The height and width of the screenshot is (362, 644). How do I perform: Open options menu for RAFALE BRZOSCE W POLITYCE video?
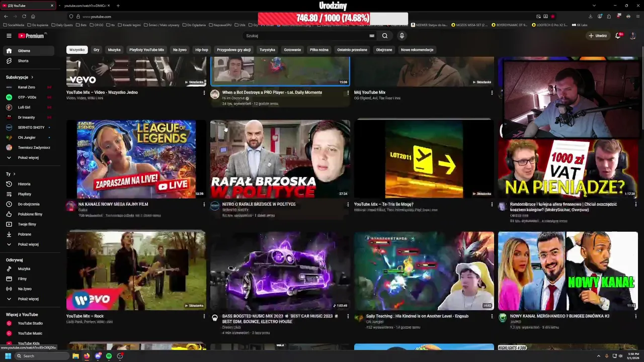[348, 205]
